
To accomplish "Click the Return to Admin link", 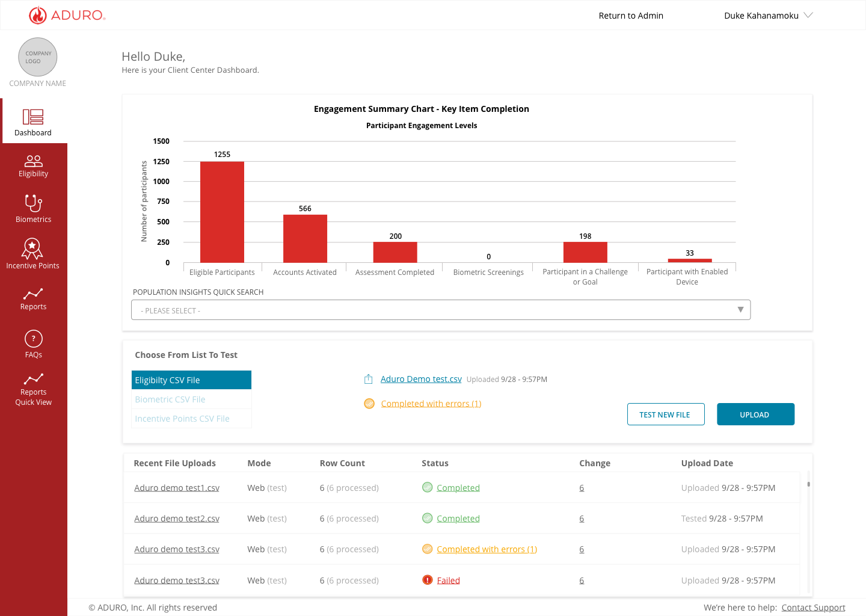I will pyautogui.click(x=631, y=16).
